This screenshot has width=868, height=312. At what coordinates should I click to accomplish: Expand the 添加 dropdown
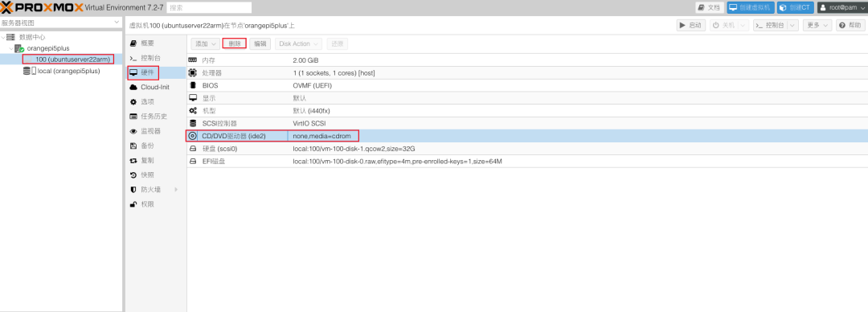tap(206, 43)
